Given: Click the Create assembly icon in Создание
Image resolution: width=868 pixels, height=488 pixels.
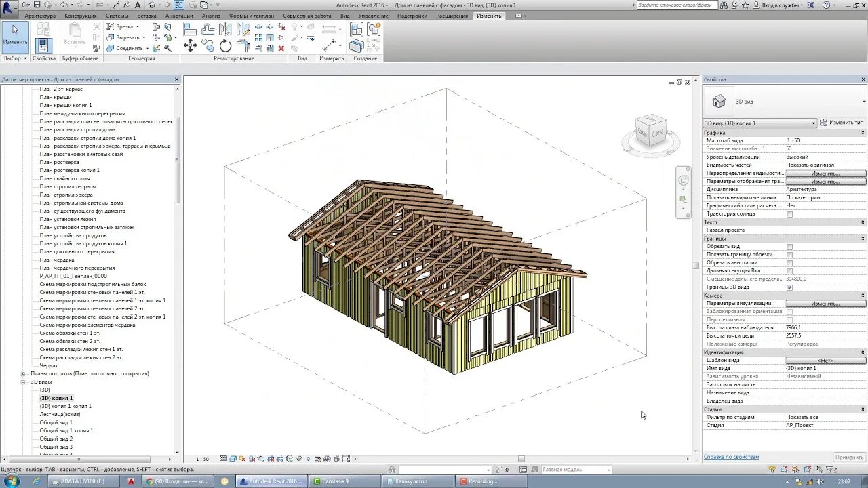Looking at the screenshot, I should pos(357,29).
